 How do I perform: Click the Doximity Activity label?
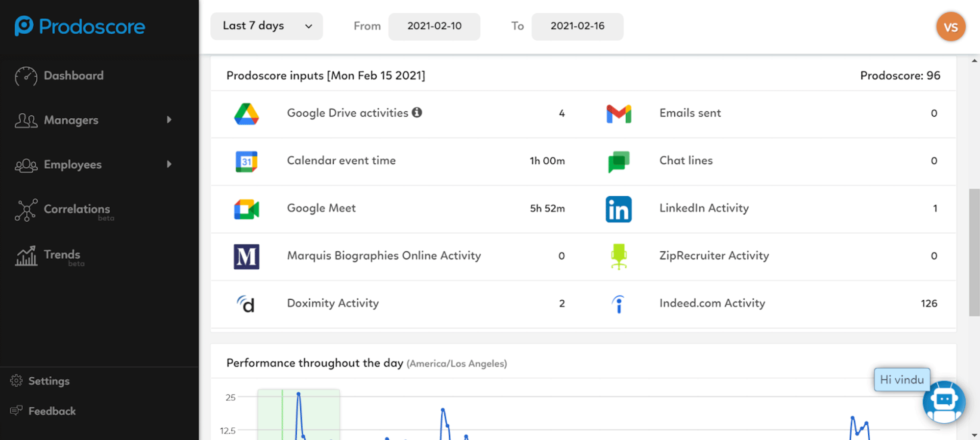click(x=333, y=303)
